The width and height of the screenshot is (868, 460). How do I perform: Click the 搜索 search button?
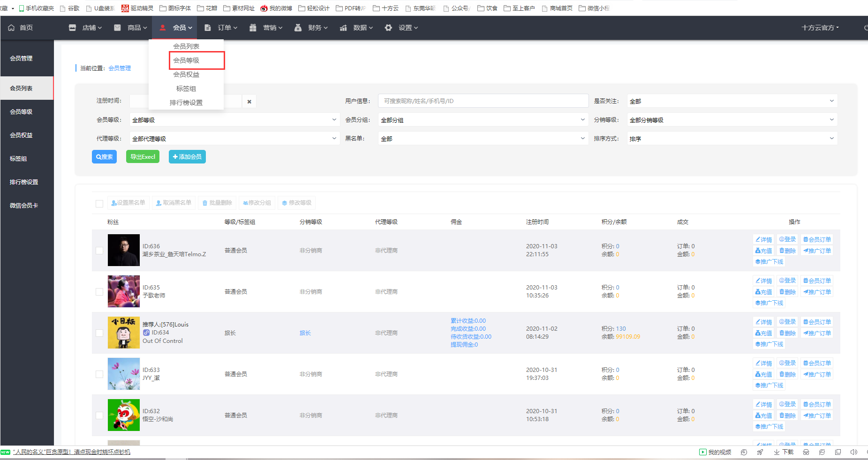pyautogui.click(x=104, y=157)
